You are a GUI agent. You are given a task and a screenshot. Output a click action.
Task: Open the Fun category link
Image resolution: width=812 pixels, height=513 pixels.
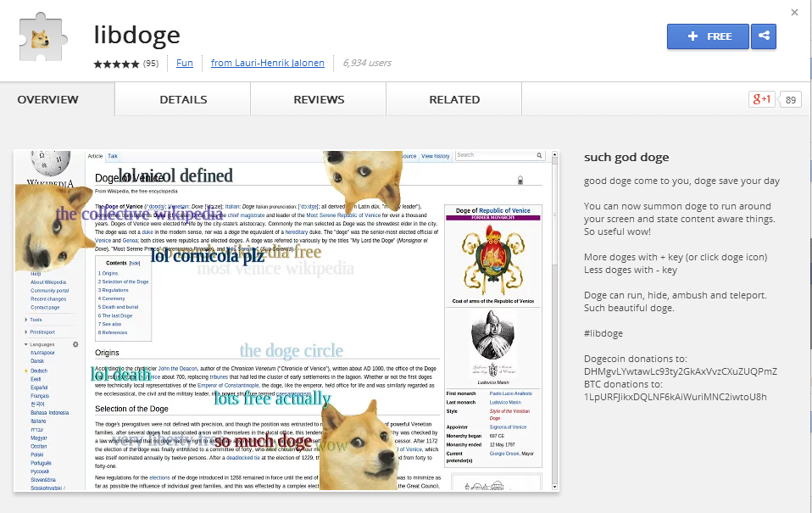pos(185,63)
